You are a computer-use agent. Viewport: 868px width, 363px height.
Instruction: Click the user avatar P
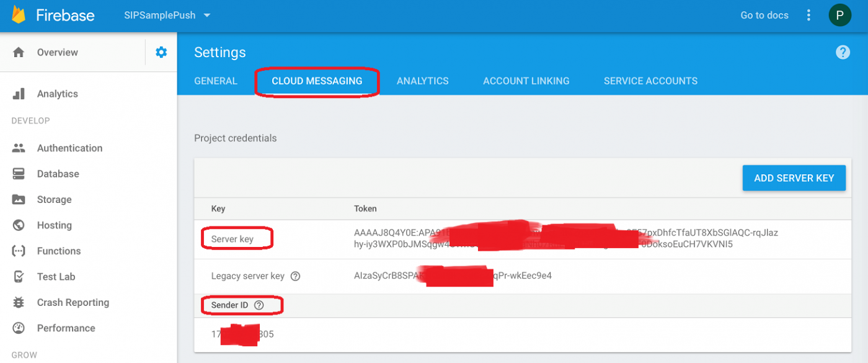[x=839, y=15]
